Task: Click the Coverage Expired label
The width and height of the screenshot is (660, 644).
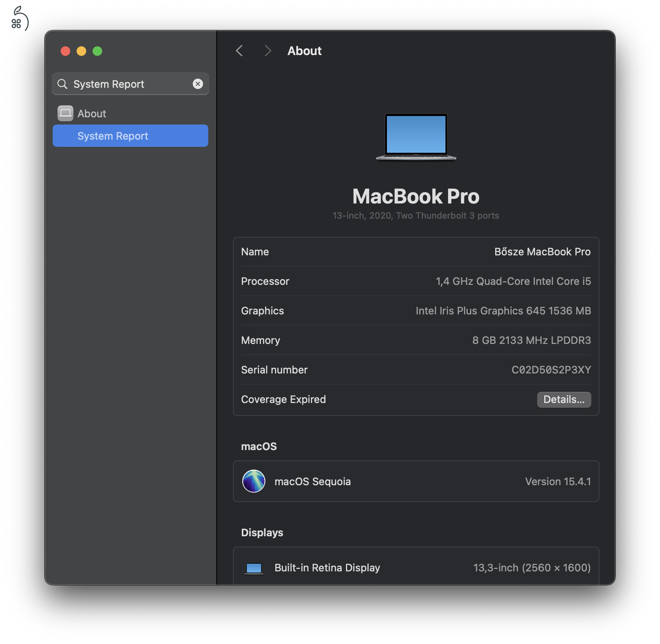Action: click(283, 399)
